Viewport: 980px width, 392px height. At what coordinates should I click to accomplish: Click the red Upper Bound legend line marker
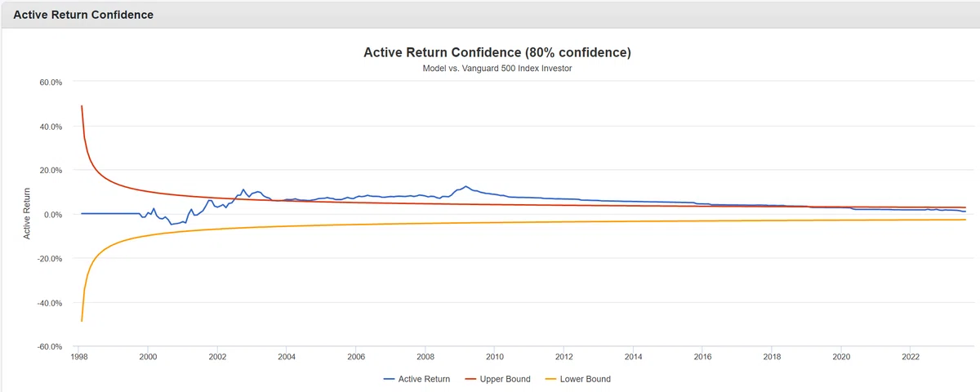point(470,379)
